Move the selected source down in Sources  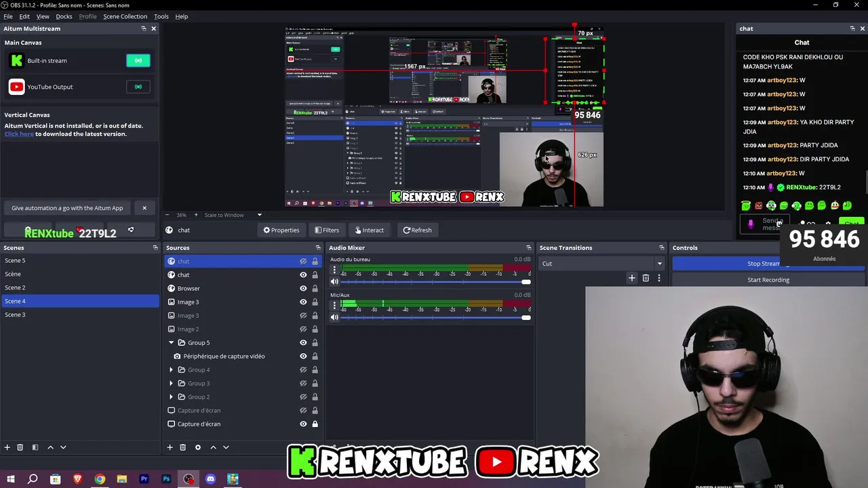coord(226,447)
